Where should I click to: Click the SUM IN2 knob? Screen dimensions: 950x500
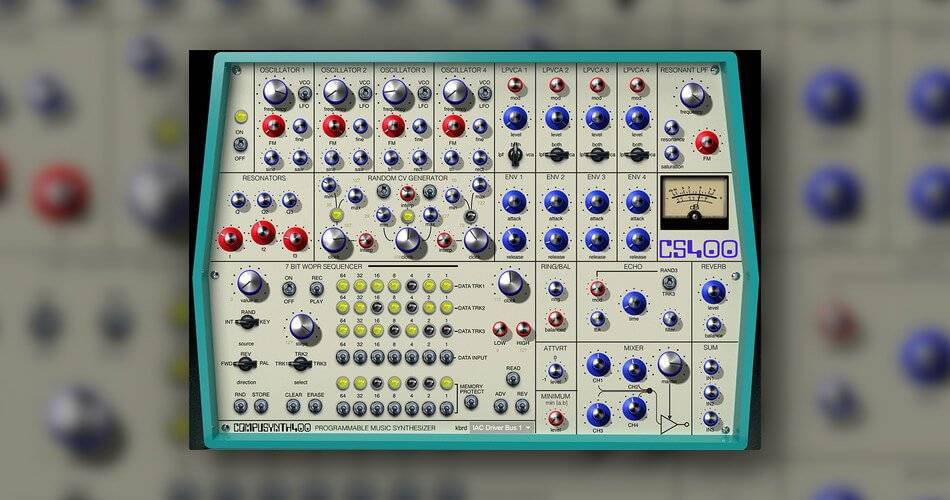711,393
